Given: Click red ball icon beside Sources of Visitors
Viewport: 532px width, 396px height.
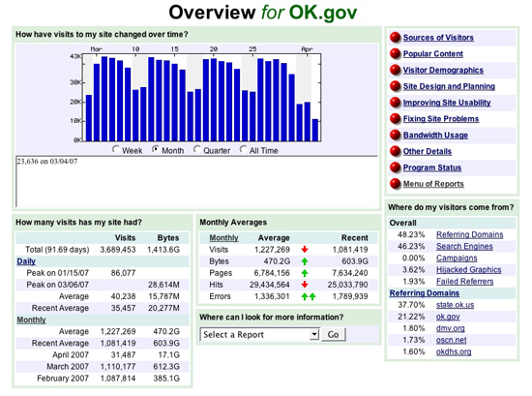Looking at the screenshot, I should (x=396, y=38).
